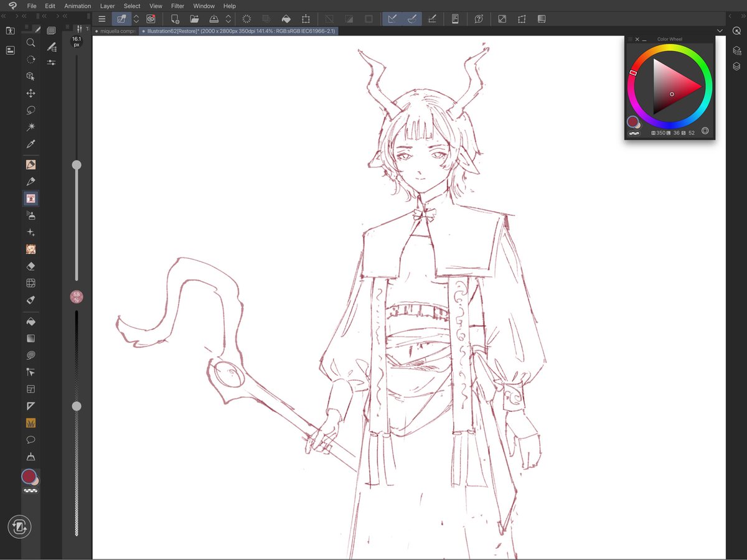Select the Decoration sparkle tool
The width and height of the screenshot is (747, 560).
pyautogui.click(x=31, y=232)
